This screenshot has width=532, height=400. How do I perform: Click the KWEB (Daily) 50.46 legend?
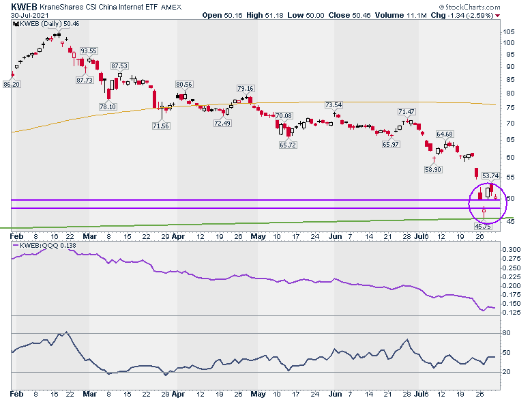tap(46, 24)
